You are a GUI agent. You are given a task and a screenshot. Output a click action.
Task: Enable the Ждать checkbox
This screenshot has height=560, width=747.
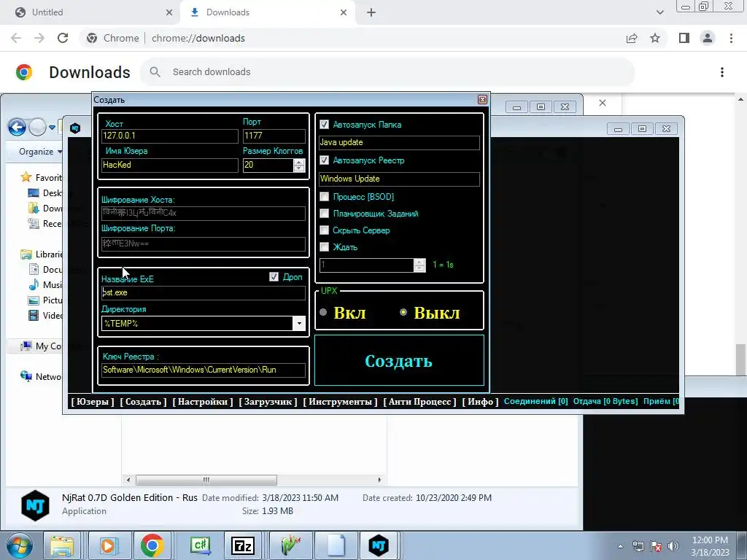point(325,246)
